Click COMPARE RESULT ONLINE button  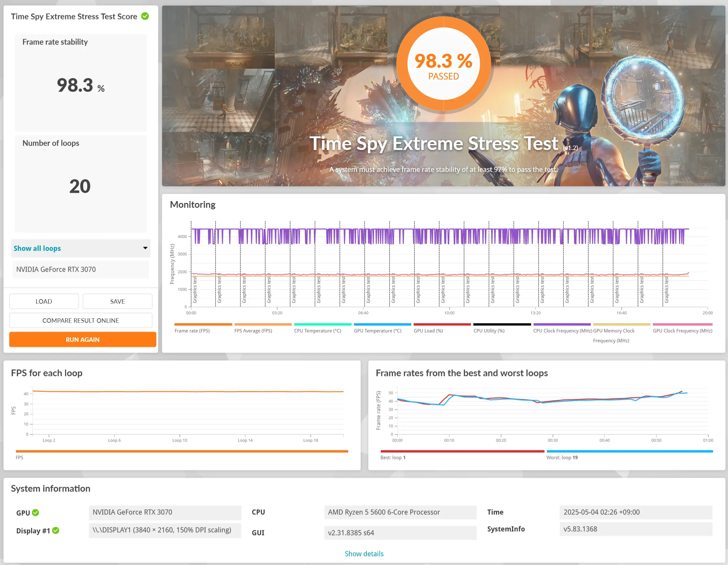(81, 320)
